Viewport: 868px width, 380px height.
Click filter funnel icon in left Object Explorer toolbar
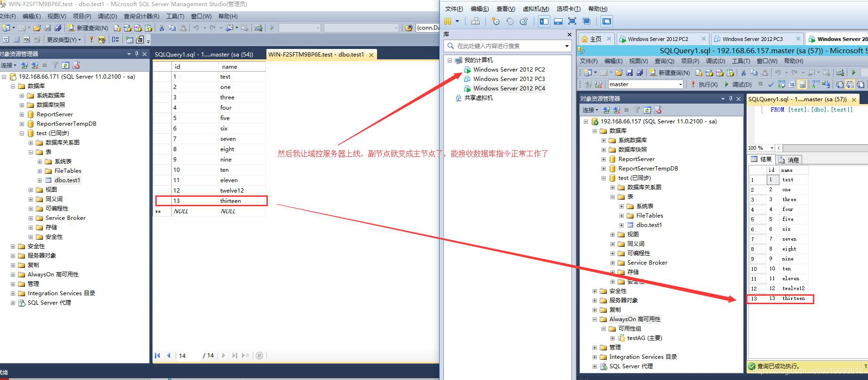(55, 65)
